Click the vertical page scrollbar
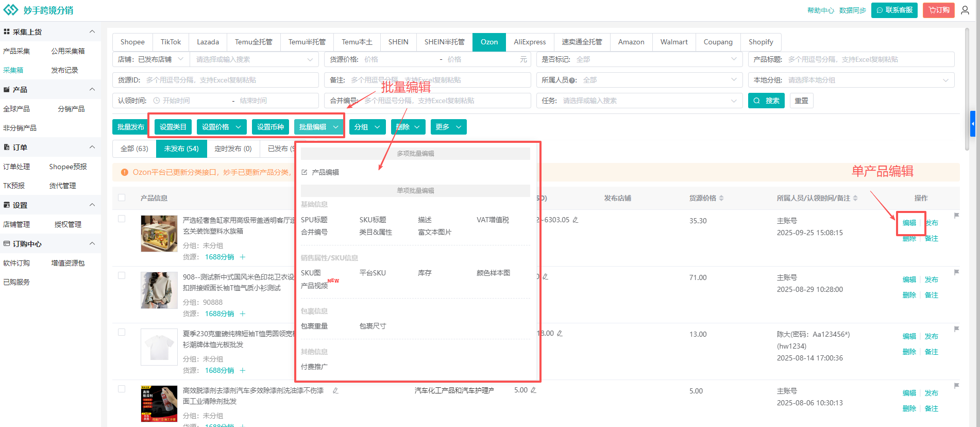Image resolution: width=980 pixels, height=427 pixels. tap(967, 88)
